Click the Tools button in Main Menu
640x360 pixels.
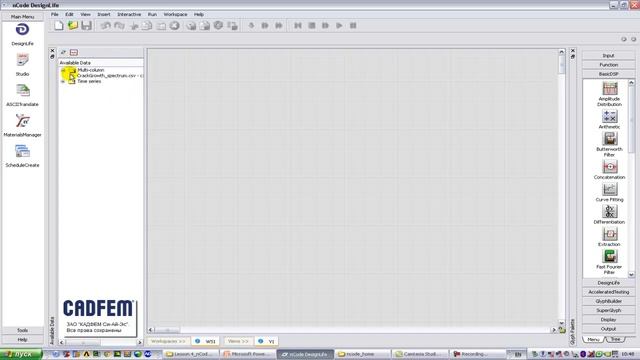coord(22,330)
